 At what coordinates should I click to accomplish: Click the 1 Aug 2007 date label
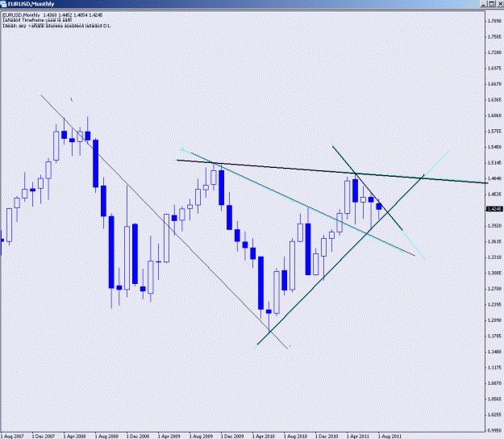(x=12, y=437)
